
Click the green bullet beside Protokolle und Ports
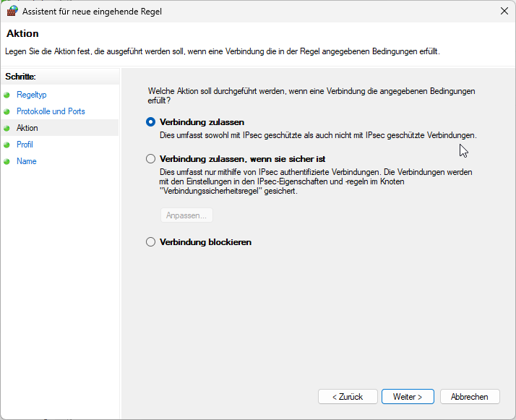click(x=8, y=111)
